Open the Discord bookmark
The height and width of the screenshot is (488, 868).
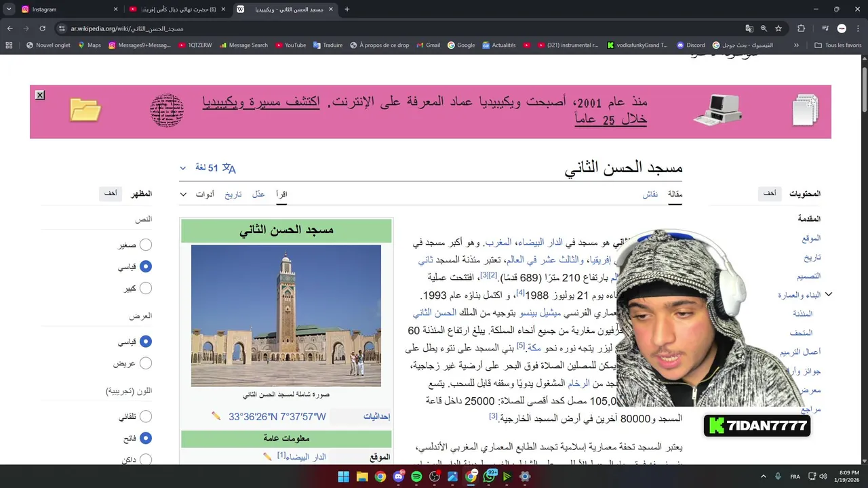pyautogui.click(x=691, y=45)
